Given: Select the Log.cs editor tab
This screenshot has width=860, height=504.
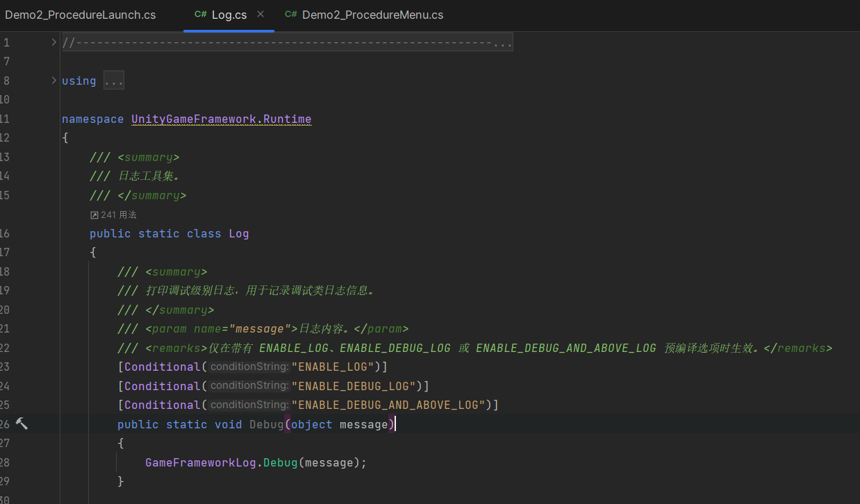Looking at the screenshot, I should 229,15.
